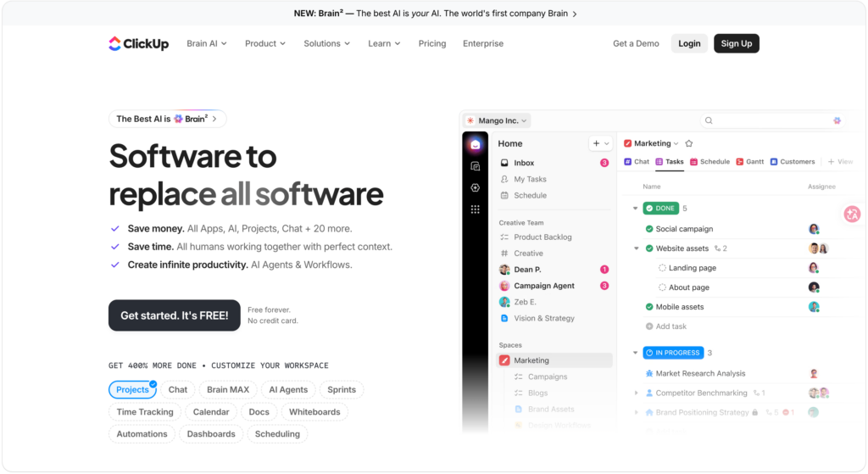
Task: Click the docs icon in black sidebar
Action: point(475,166)
